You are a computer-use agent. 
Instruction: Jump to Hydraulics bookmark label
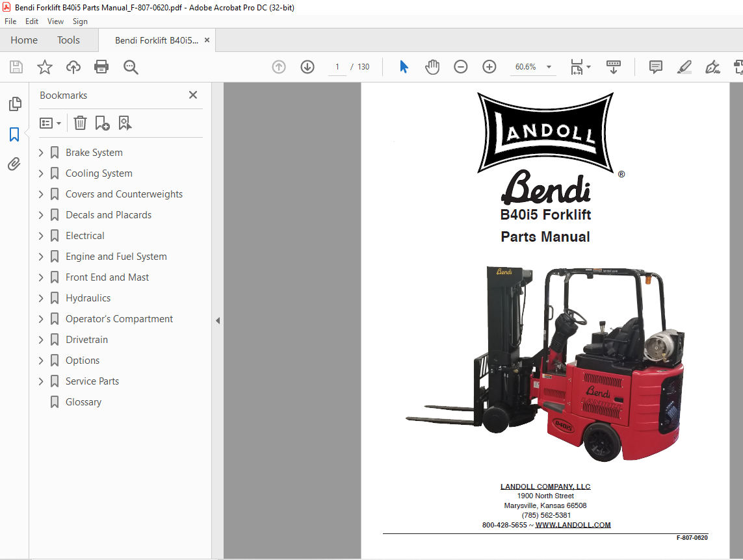point(88,298)
